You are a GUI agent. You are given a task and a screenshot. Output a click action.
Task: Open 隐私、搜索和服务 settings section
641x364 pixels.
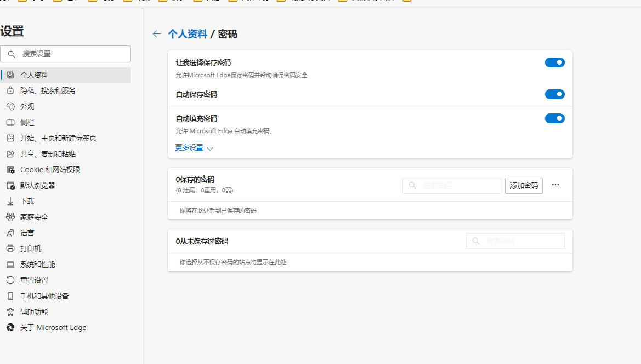coord(65,90)
